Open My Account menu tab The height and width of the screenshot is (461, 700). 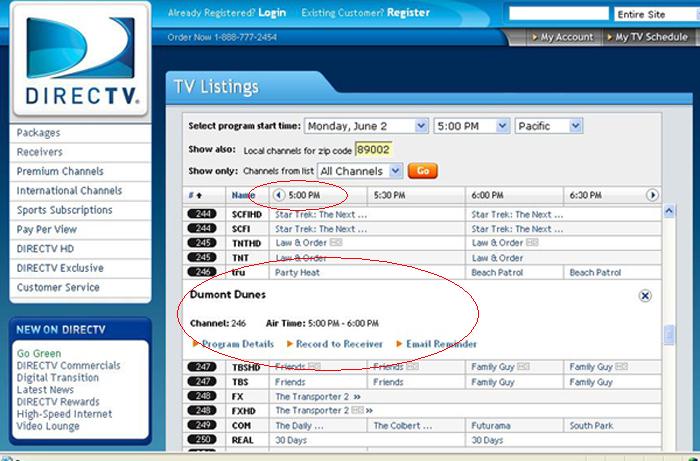pos(562,37)
